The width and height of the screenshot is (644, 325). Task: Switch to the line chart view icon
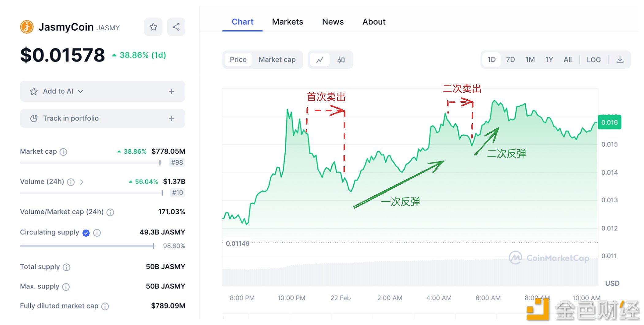point(320,60)
